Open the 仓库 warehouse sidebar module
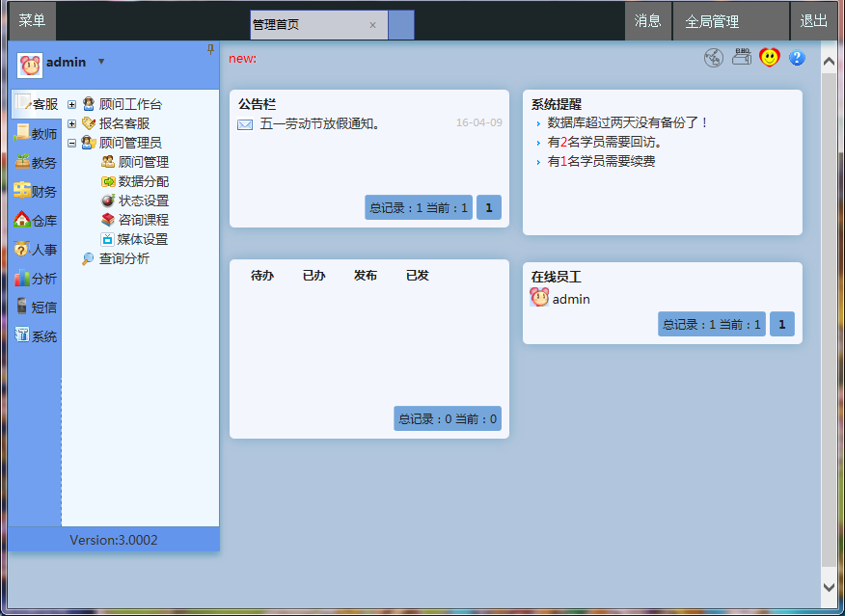This screenshot has width=845, height=616. 36,220
